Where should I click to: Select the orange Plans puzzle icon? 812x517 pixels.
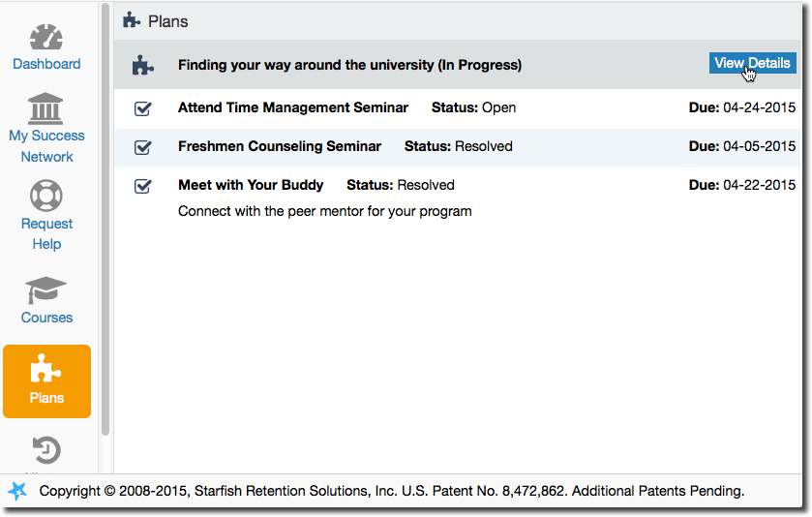click(x=45, y=368)
